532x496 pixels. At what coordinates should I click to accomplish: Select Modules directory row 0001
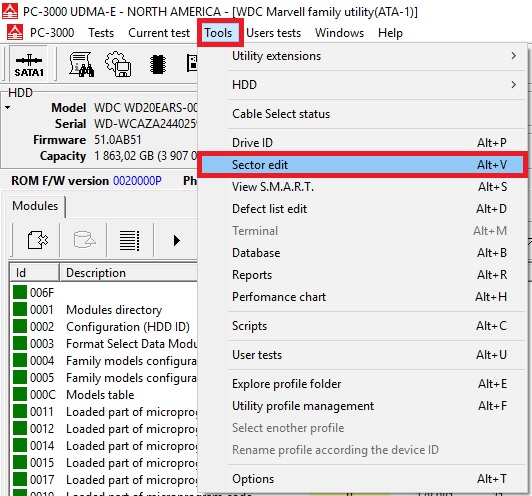click(104, 309)
